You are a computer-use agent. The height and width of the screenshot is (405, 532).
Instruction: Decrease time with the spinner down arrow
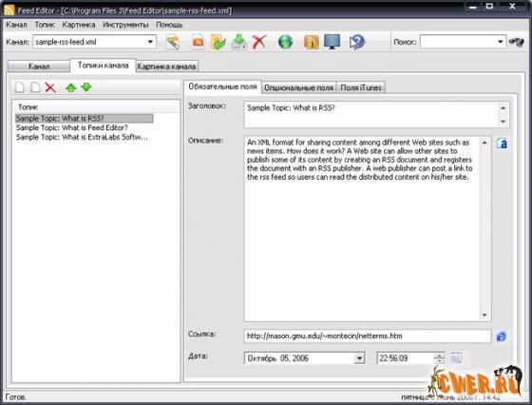pos(439,361)
